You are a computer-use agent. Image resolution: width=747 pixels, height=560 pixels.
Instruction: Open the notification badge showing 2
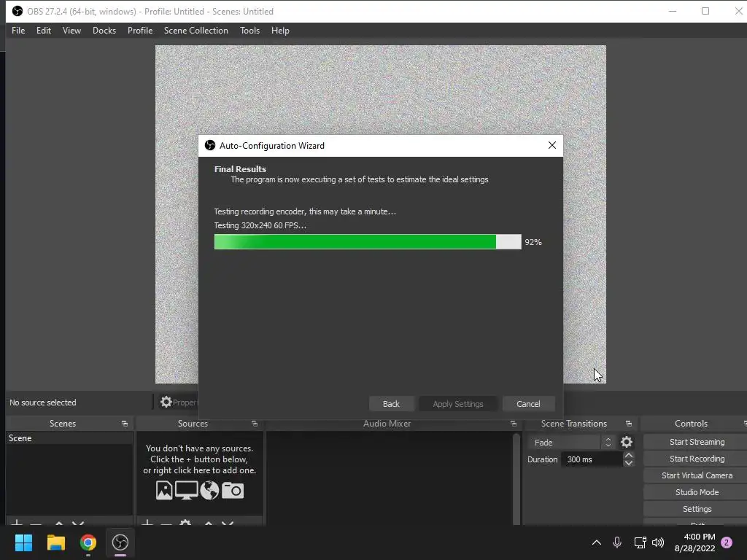coord(727,542)
